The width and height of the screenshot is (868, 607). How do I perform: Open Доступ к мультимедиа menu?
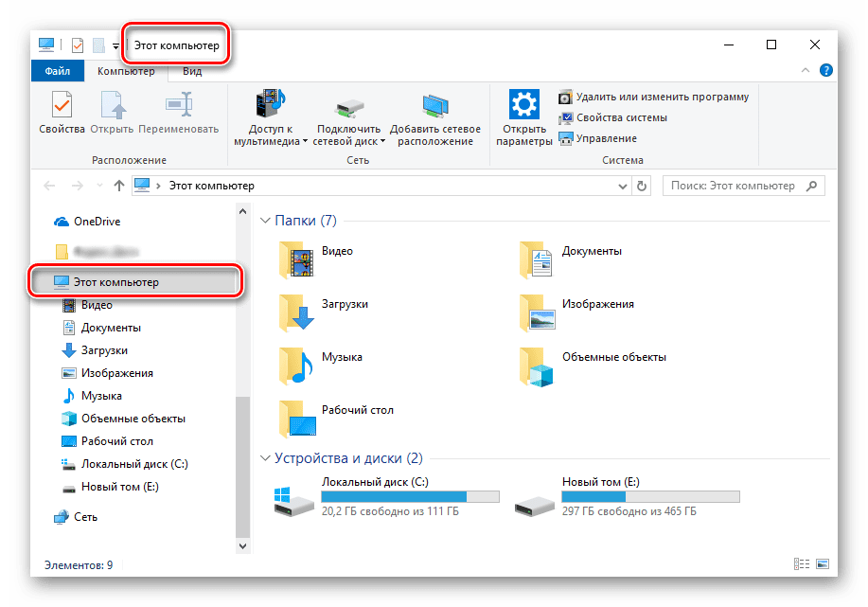pos(270,118)
